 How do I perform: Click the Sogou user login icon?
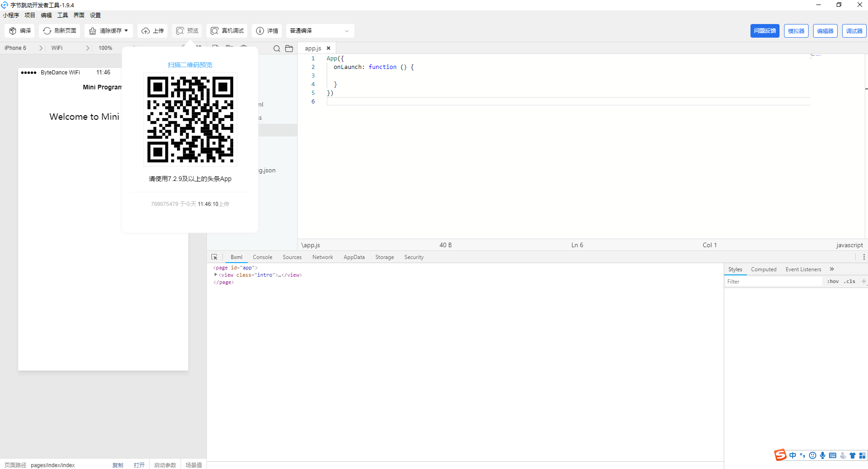click(843, 455)
